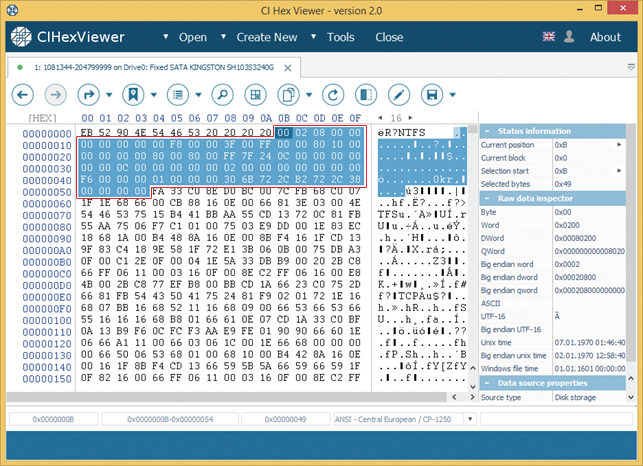Click the grid structure toolbar icon
The width and height of the screenshot is (643, 466).
(x=255, y=95)
